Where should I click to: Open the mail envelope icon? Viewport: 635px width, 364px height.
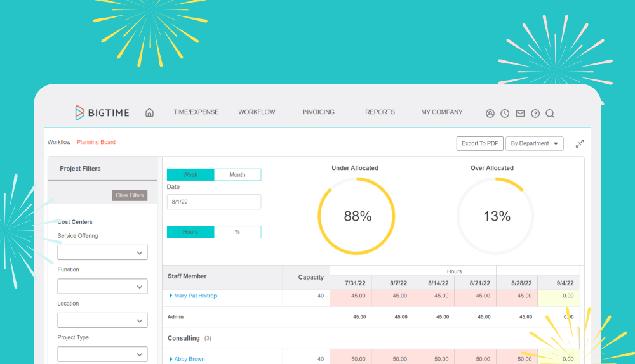(x=520, y=114)
